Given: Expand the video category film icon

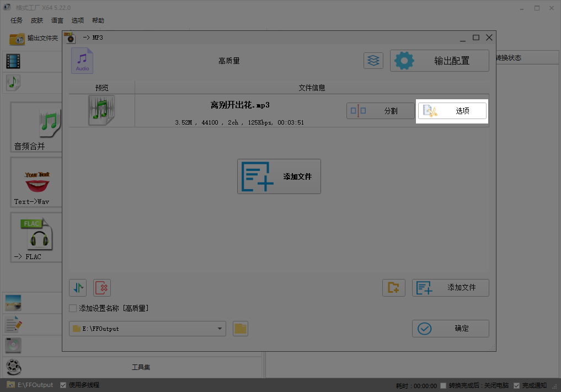Looking at the screenshot, I should tap(13, 61).
